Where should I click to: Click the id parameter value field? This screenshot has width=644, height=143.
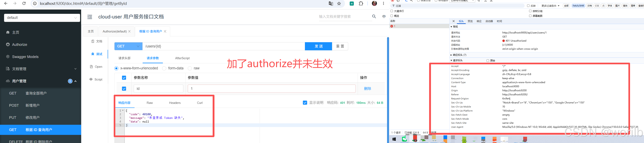coord(272,89)
